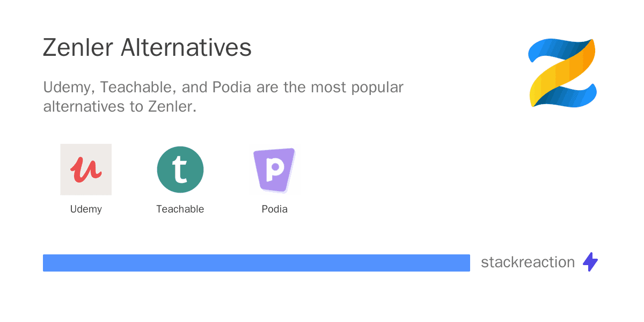Click the purple Podia logo icon

(x=274, y=170)
